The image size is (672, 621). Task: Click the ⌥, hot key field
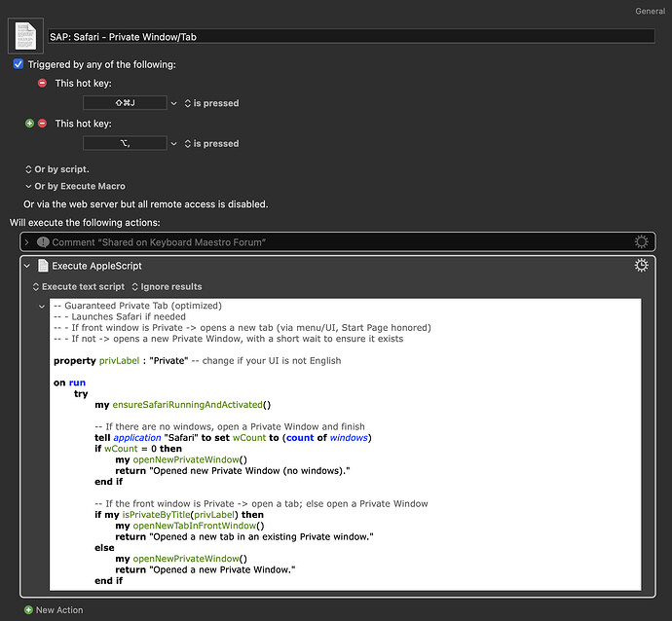point(125,143)
